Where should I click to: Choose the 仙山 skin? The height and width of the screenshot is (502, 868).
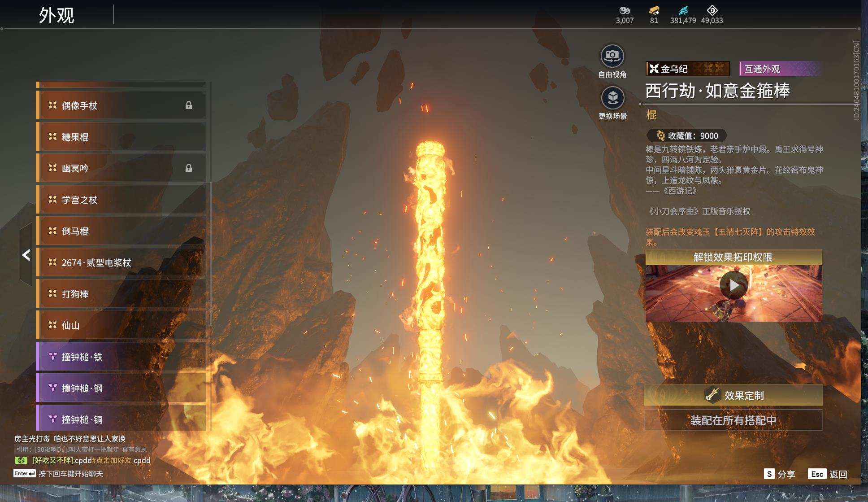coord(121,325)
